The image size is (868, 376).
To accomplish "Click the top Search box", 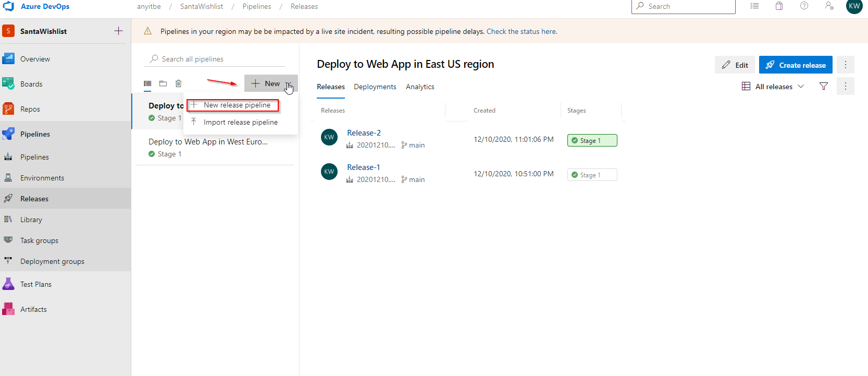I will pyautogui.click(x=684, y=6).
